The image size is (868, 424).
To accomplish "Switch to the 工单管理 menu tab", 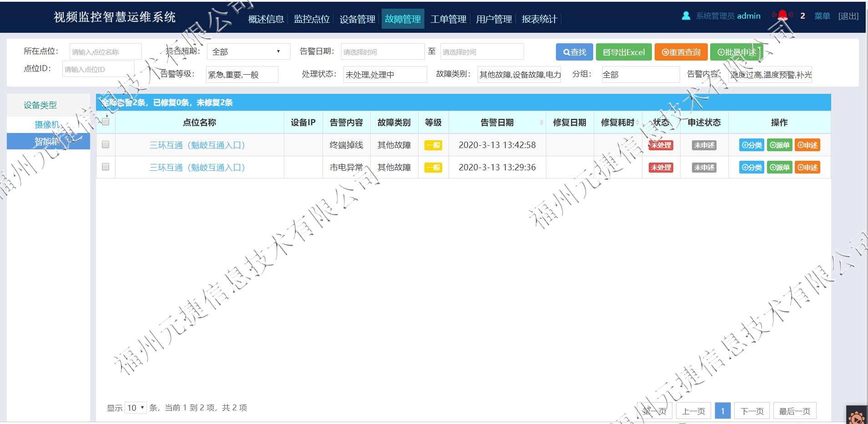I will tap(448, 19).
